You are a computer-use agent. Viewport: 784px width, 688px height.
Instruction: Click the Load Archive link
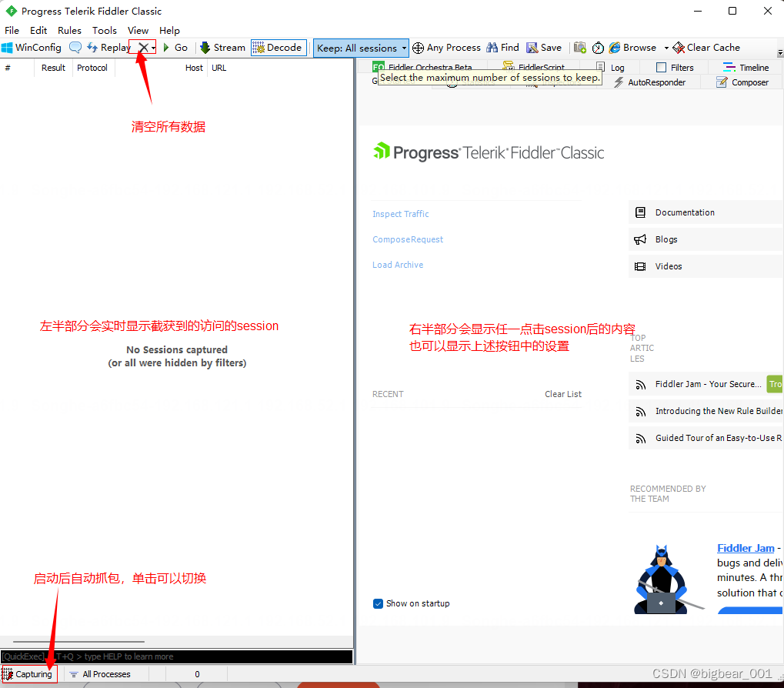(398, 265)
